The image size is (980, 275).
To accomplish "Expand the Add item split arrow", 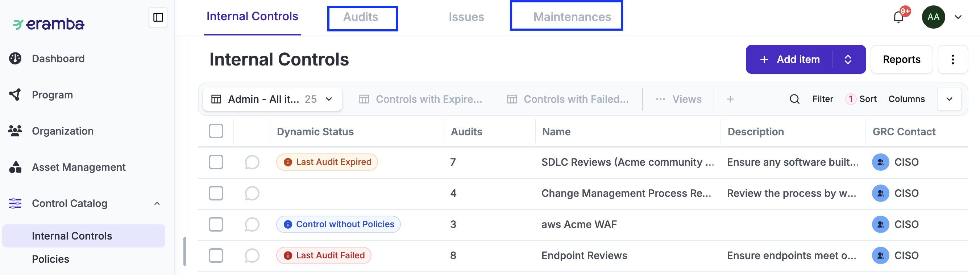I will click(x=848, y=60).
